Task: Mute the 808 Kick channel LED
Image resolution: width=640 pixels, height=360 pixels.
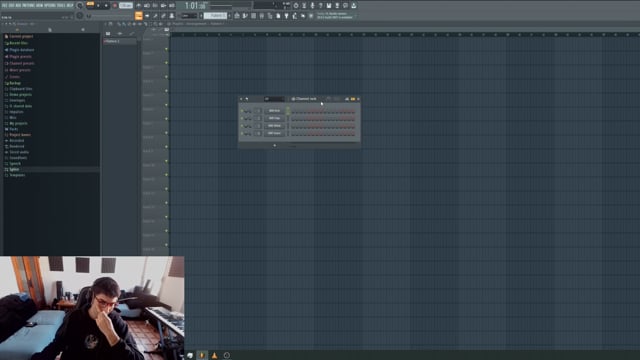Action: pos(242,111)
